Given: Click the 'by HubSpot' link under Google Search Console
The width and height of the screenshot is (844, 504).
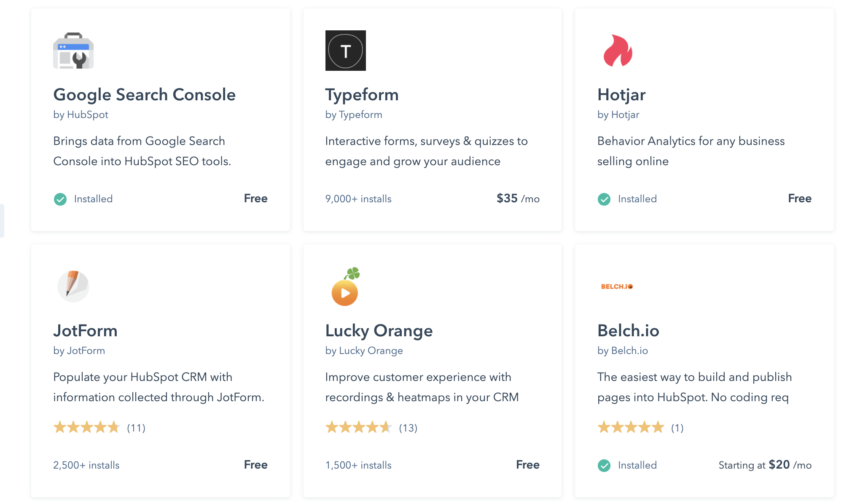Looking at the screenshot, I should click(x=81, y=115).
